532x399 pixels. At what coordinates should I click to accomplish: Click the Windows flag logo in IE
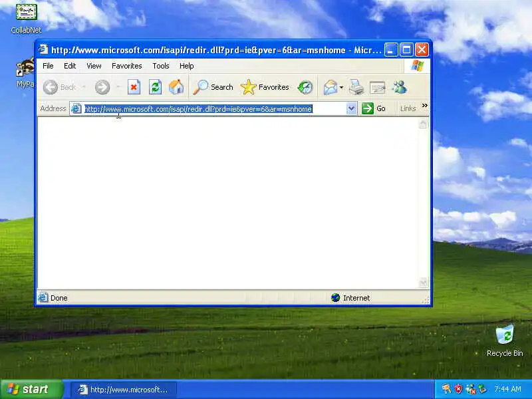click(417, 65)
